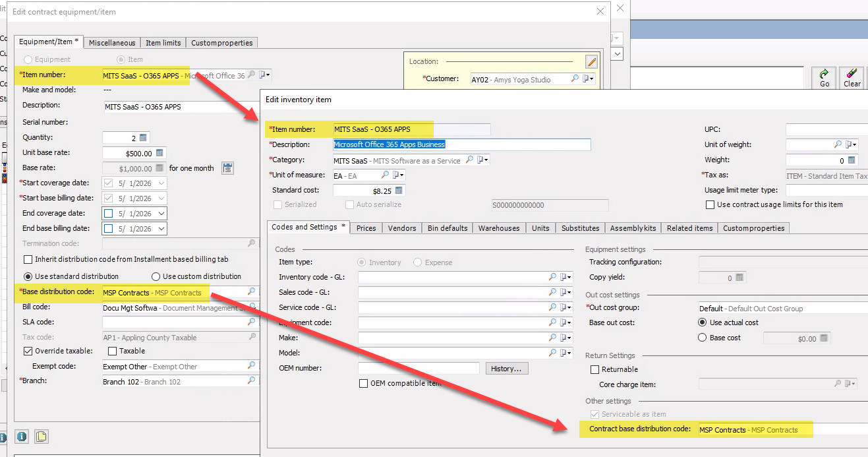Open the Bin defaults tab
Viewport: 868px width, 457px height.
tap(448, 228)
